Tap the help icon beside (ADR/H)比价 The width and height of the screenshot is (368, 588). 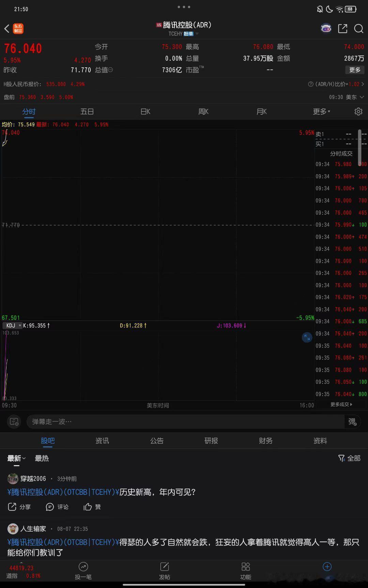click(x=310, y=84)
